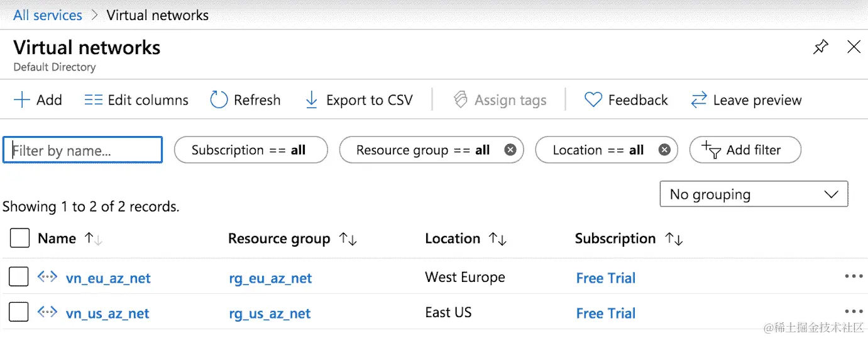The width and height of the screenshot is (868, 338).
Task: Close the Virtual networks blade
Action: point(854,47)
